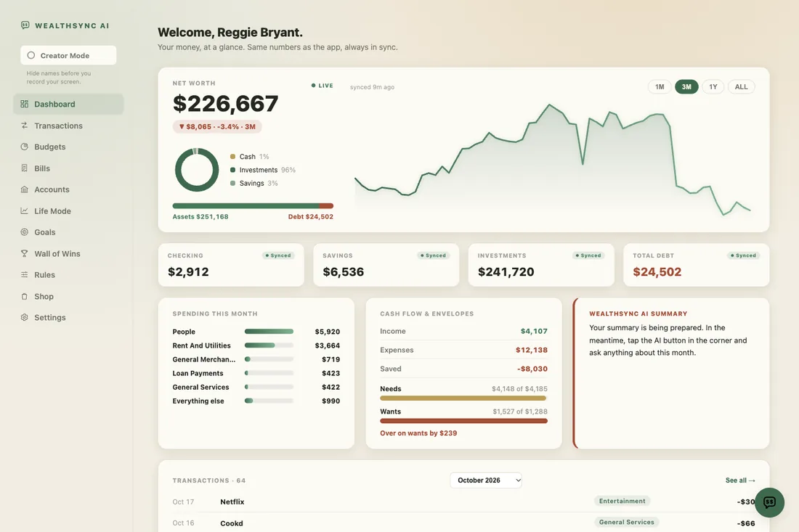
Task: Click the Wants envelope progress bar
Action: 463,421
